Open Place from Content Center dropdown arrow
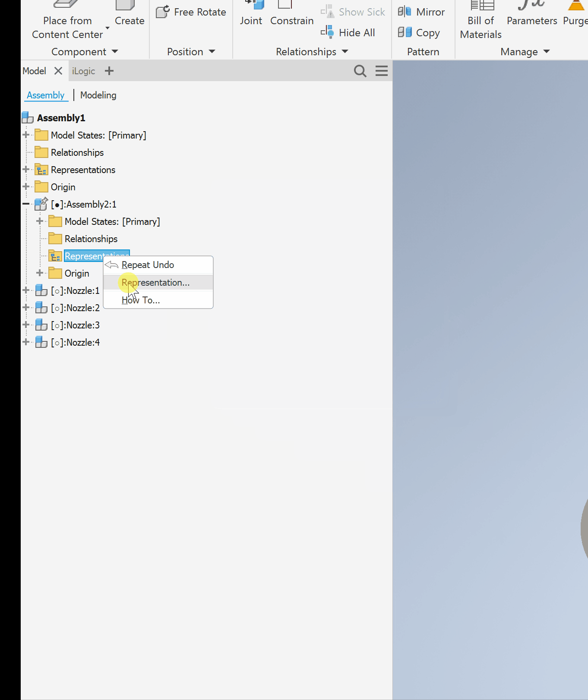Screen dimensions: 588x700 tap(107, 28)
